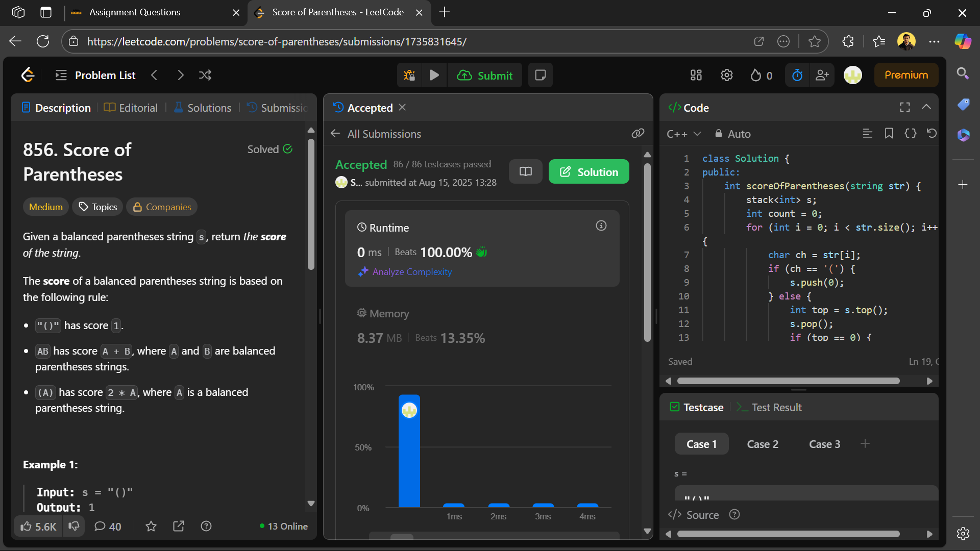980x551 pixels.
Task: Collapse the Code panel with chevron
Action: click(926, 107)
